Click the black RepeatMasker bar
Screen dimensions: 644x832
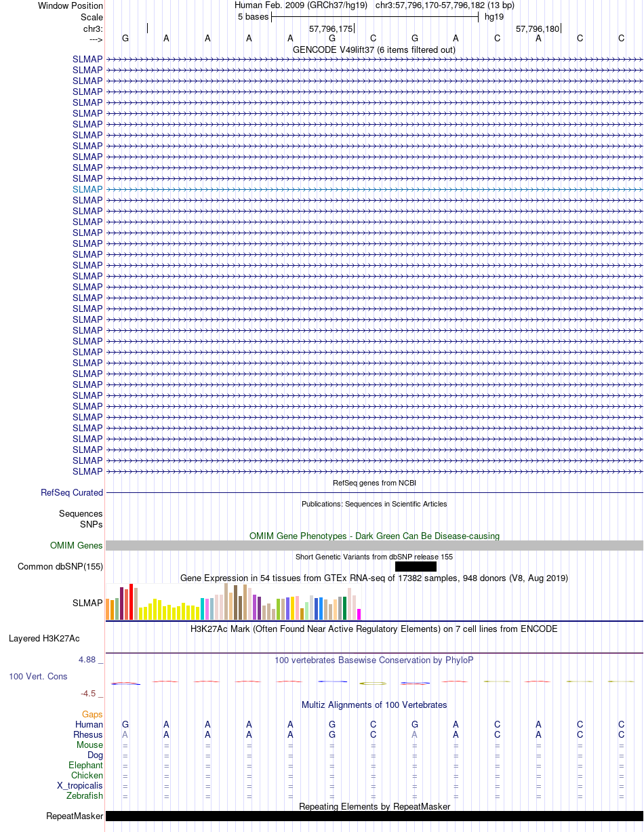pyautogui.click(x=374, y=816)
